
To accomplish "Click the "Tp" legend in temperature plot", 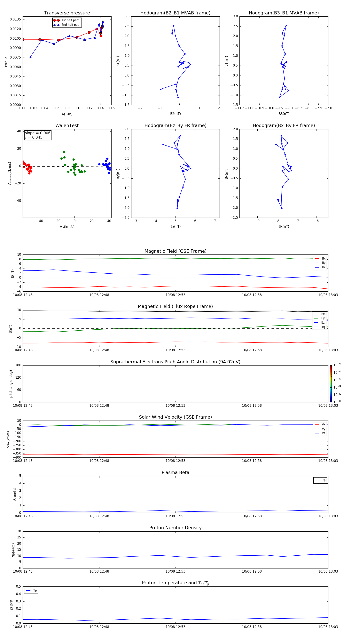I will (31, 591).
